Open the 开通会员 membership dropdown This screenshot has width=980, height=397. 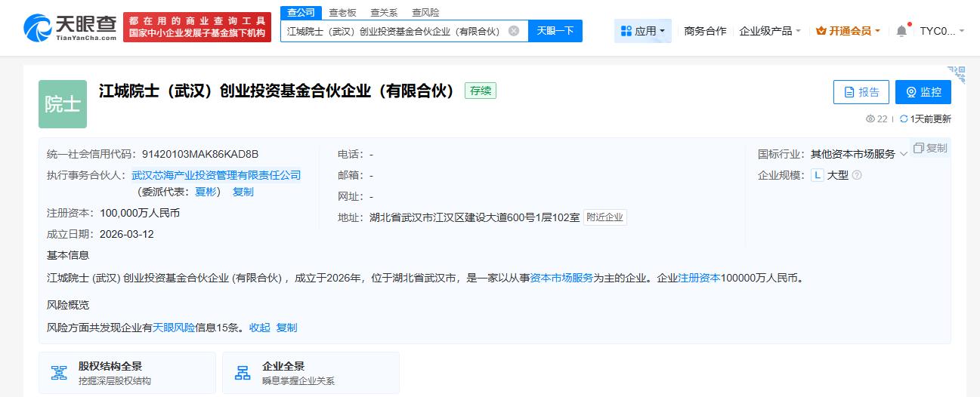(848, 31)
